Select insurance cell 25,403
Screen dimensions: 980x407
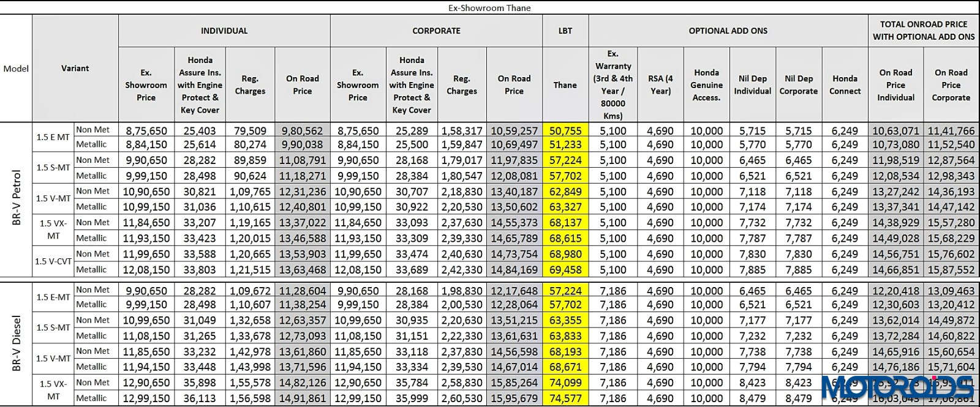pyautogui.click(x=200, y=130)
